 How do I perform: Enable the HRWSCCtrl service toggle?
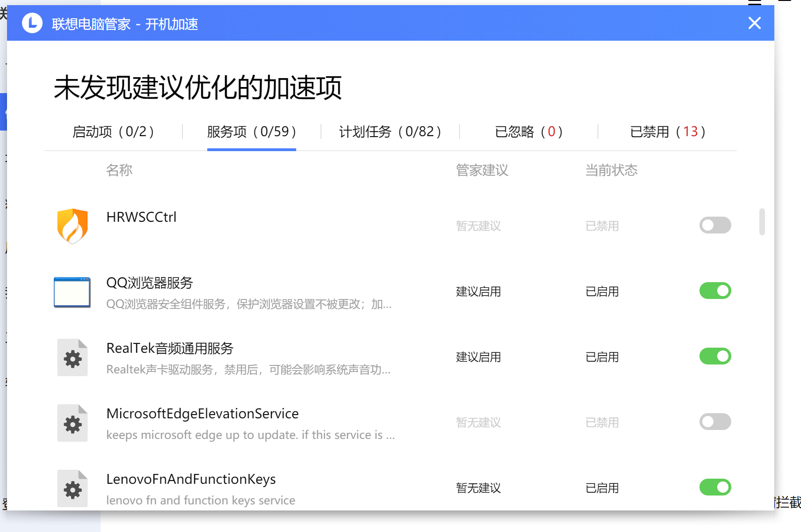[715, 225]
